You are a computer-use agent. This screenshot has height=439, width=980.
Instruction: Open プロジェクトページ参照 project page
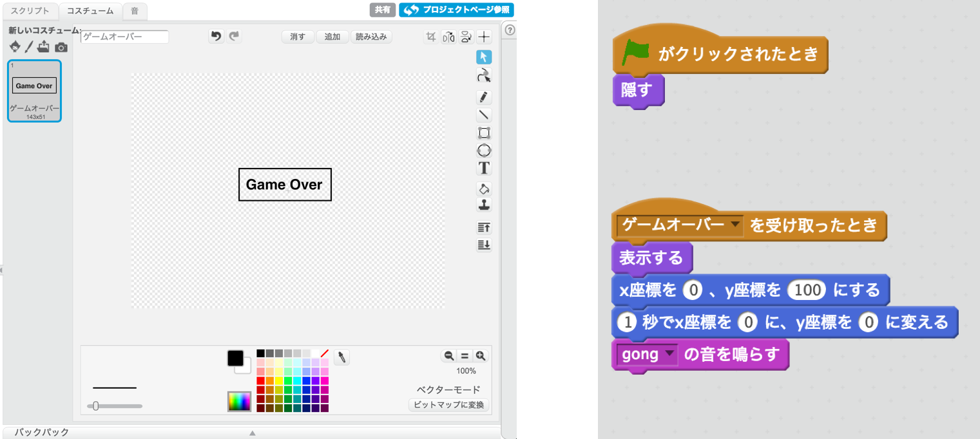click(x=456, y=10)
